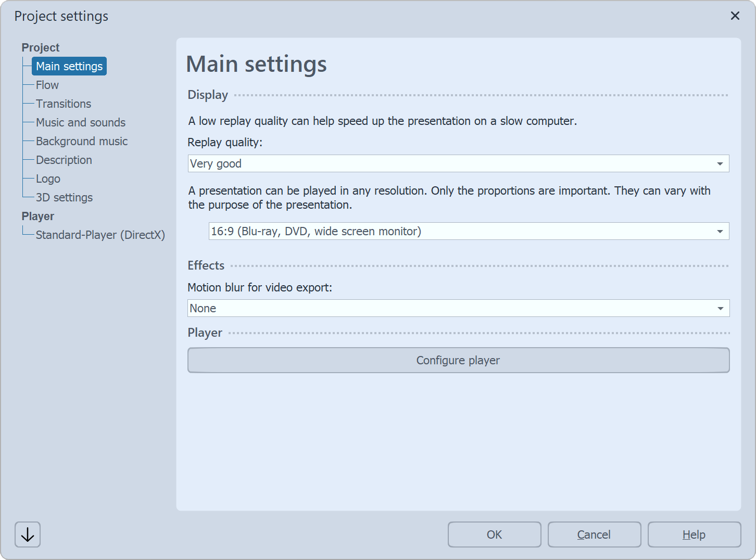Select Standard-Player (DirectX) under Player
This screenshot has height=560, width=756.
[100, 235]
